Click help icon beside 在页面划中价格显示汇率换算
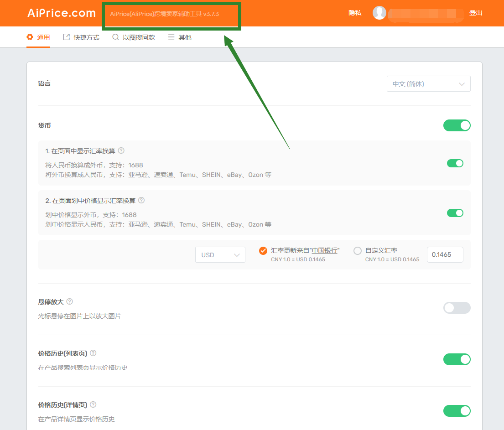 point(141,200)
